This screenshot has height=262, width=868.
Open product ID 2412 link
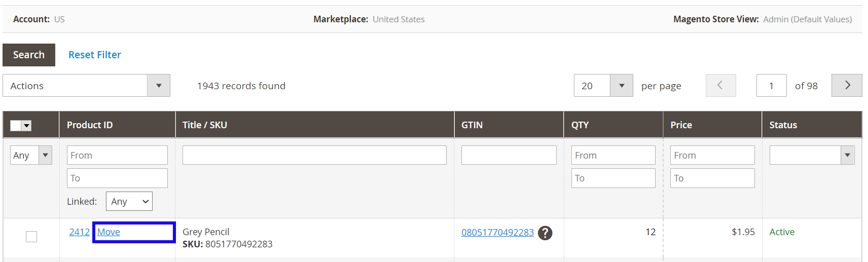[79, 232]
